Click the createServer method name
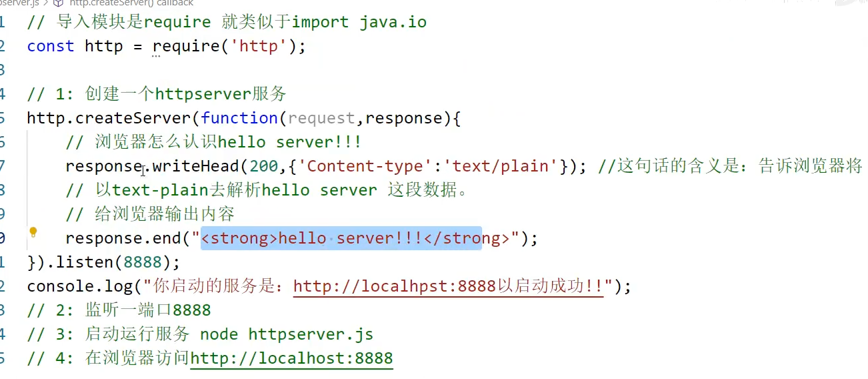The height and width of the screenshot is (379, 868). click(133, 118)
